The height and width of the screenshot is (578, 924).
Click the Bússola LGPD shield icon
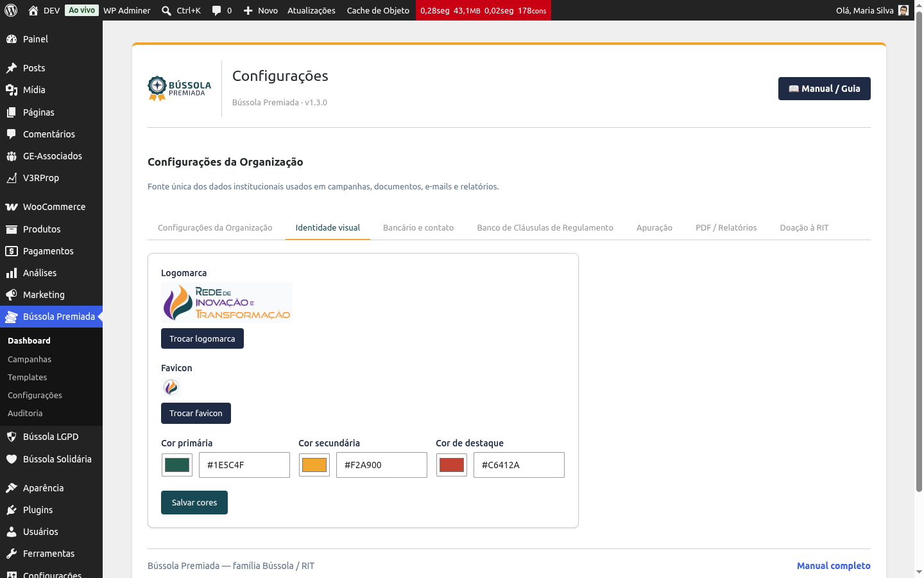pyautogui.click(x=12, y=437)
